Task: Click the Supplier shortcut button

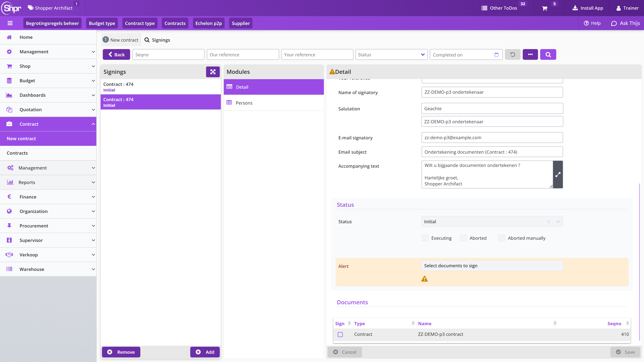Action: (240, 23)
